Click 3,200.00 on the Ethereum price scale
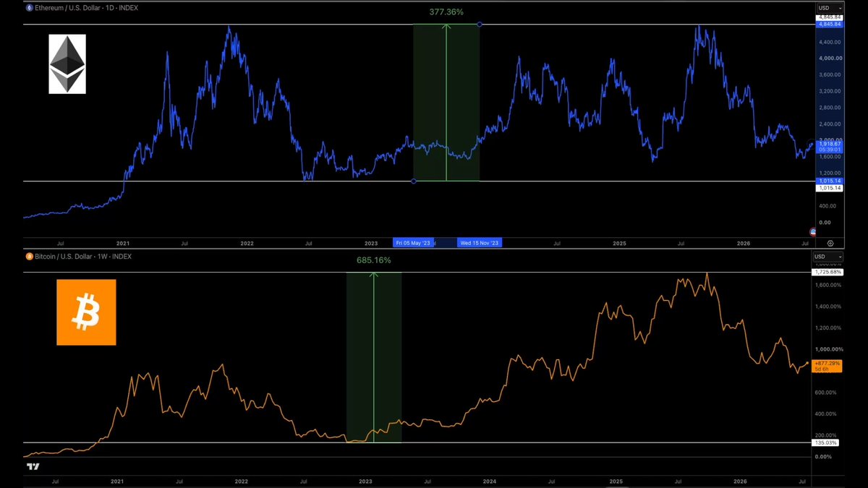 [x=828, y=91]
